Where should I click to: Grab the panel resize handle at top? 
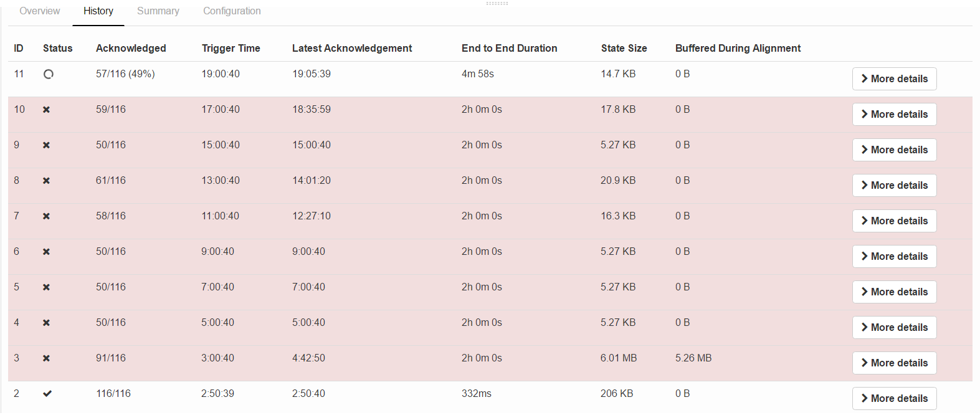tap(497, 4)
